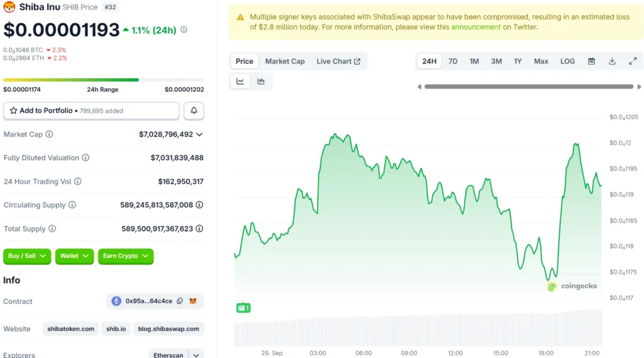Expand chart to fullscreen
The width and height of the screenshot is (644, 358).
pos(633,61)
